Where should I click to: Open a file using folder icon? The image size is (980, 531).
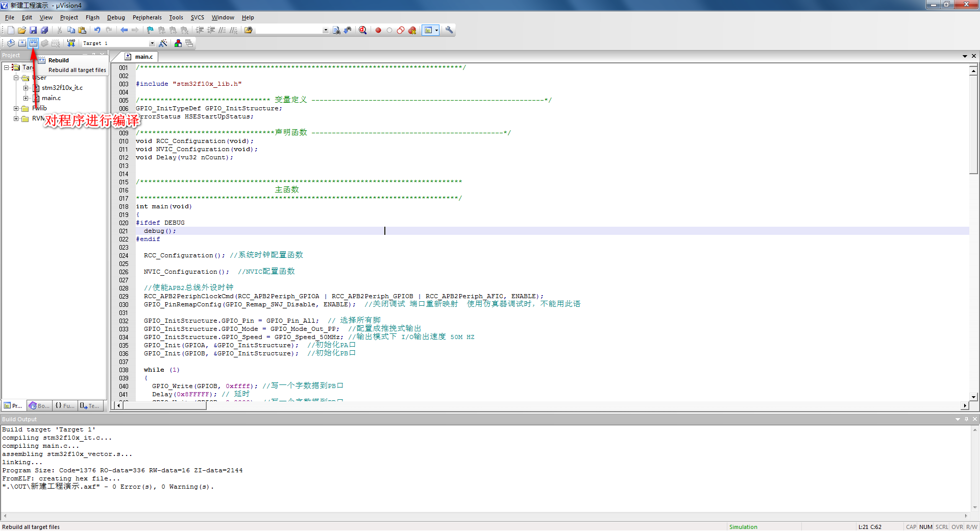pos(22,30)
